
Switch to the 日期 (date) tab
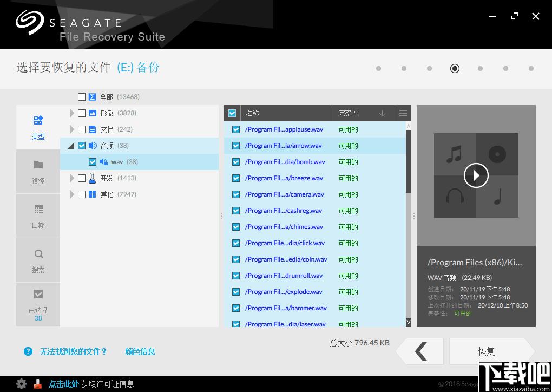[38, 216]
